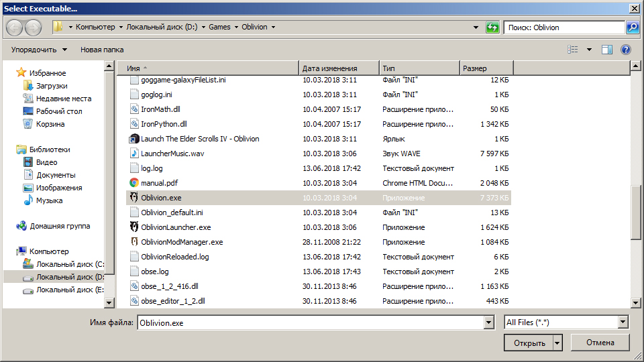The width and height of the screenshot is (644, 362).
Task: Click the Рабочий стол desktop icon
Action: click(x=28, y=111)
